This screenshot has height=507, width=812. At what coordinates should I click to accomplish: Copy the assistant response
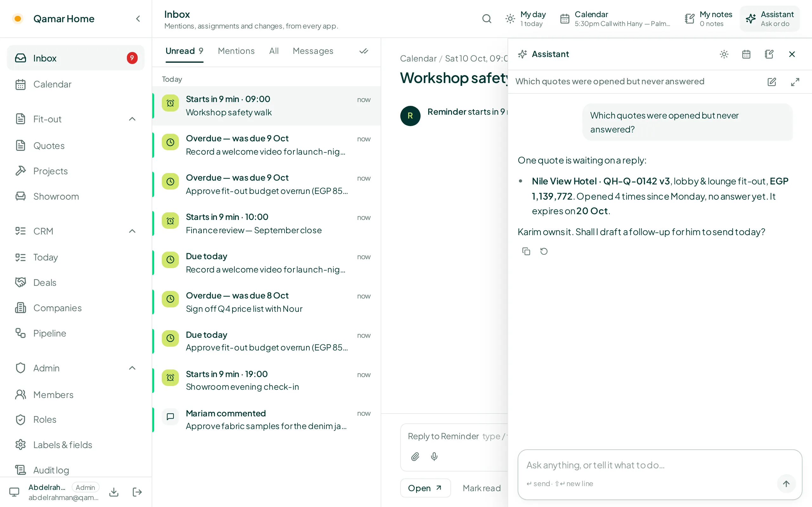point(526,251)
